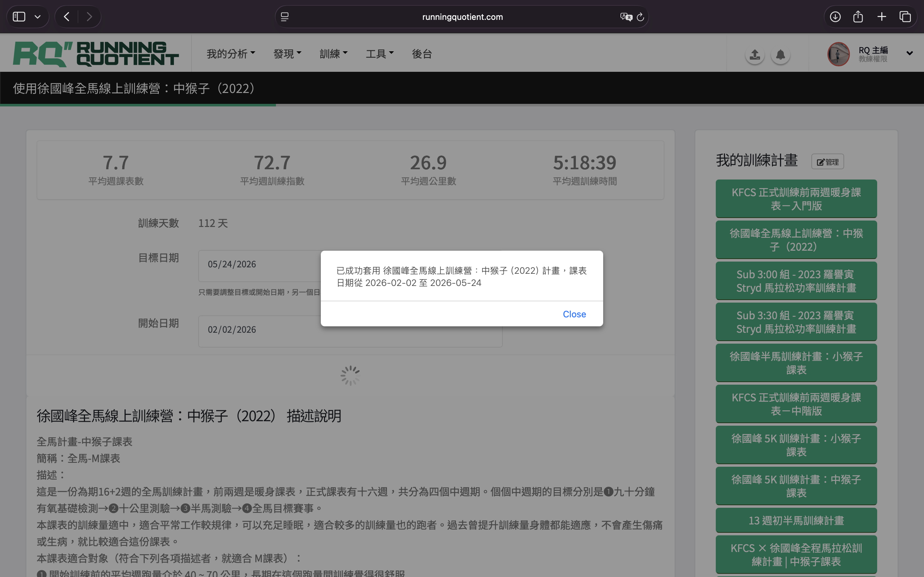Click the share icon in toolbar
The height and width of the screenshot is (577, 924).
click(x=858, y=17)
